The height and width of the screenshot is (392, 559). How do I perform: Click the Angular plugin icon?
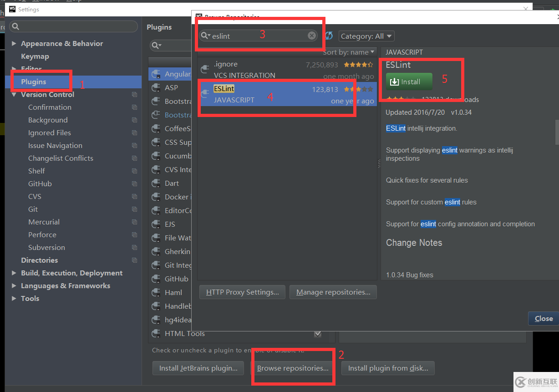point(156,74)
